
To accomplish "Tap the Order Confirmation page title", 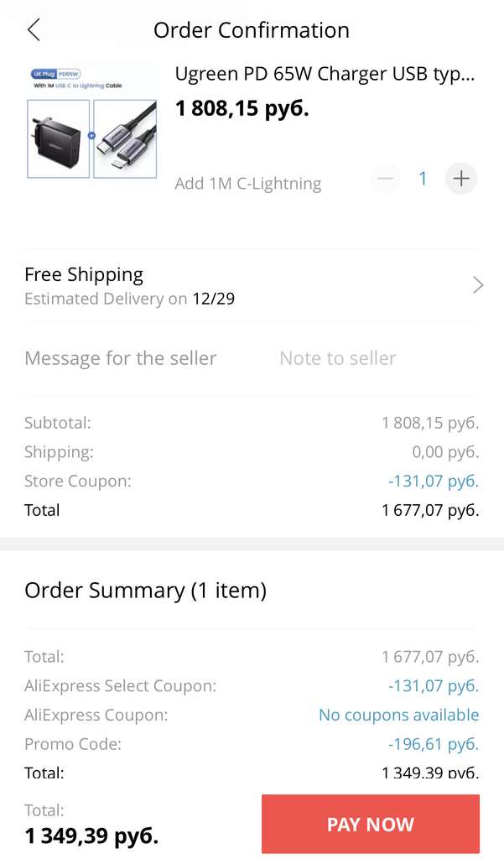I will click(252, 30).
